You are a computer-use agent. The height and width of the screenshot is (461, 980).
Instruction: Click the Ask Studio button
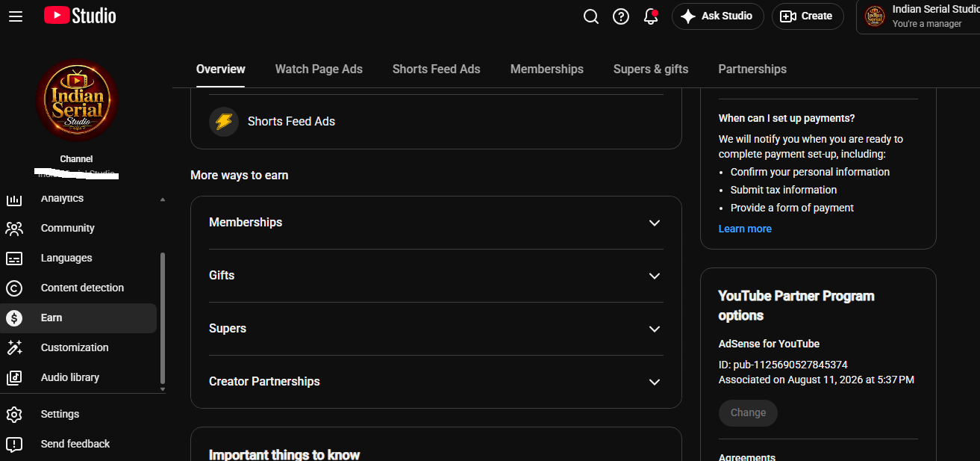[x=717, y=16]
